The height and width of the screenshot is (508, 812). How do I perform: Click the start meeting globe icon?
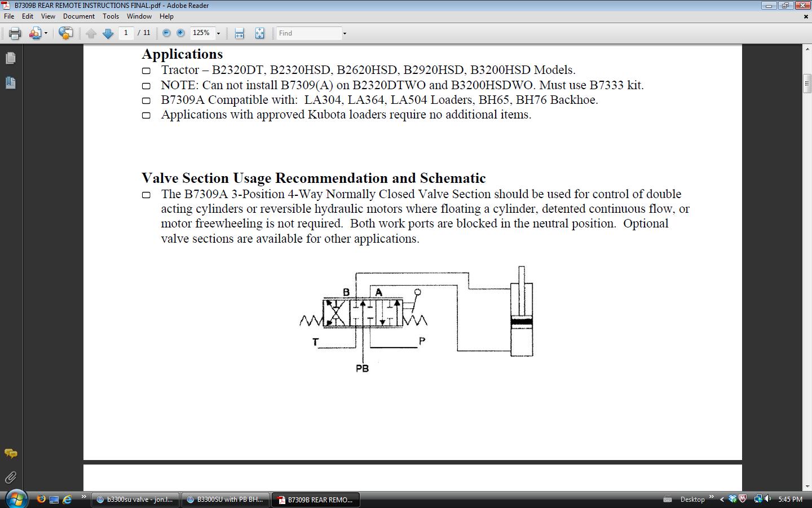coord(65,33)
